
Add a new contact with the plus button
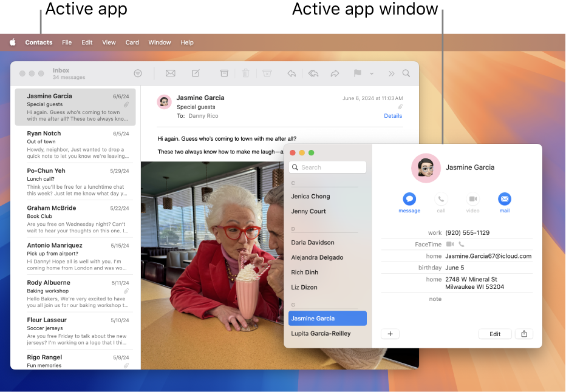point(390,334)
